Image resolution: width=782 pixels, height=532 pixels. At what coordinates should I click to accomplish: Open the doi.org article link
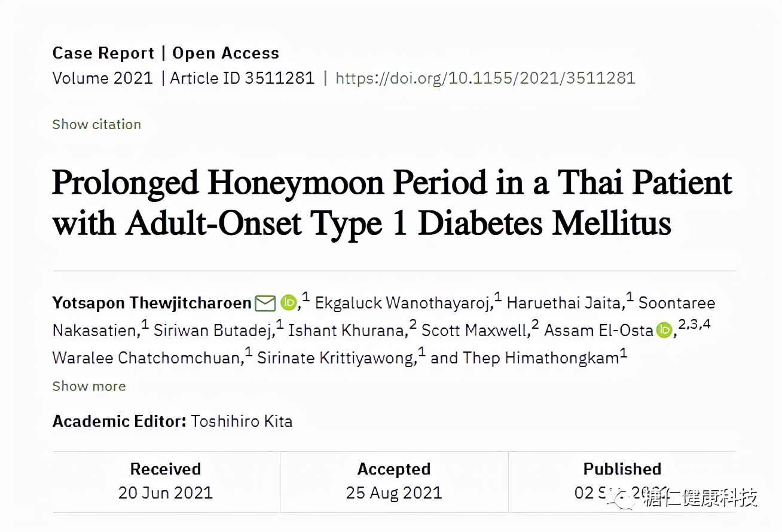click(x=485, y=78)
